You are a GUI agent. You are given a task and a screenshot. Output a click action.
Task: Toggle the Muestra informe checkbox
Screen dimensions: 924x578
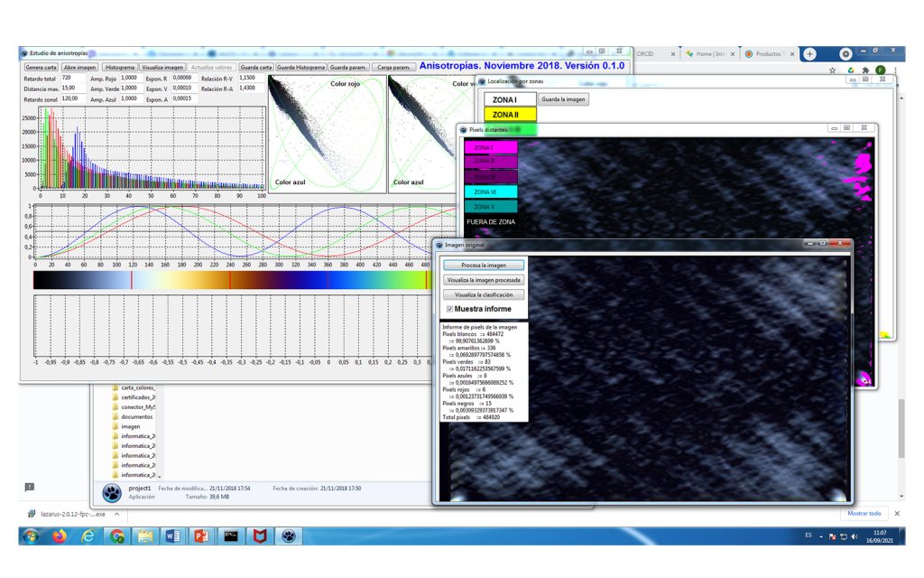tap(449, 309)
